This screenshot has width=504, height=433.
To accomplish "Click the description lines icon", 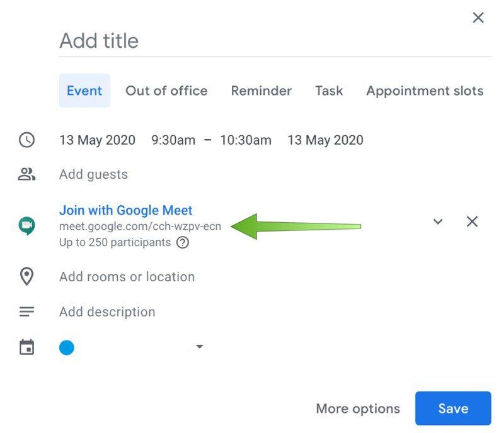I will pyautogui.click(x=26, y=311).
